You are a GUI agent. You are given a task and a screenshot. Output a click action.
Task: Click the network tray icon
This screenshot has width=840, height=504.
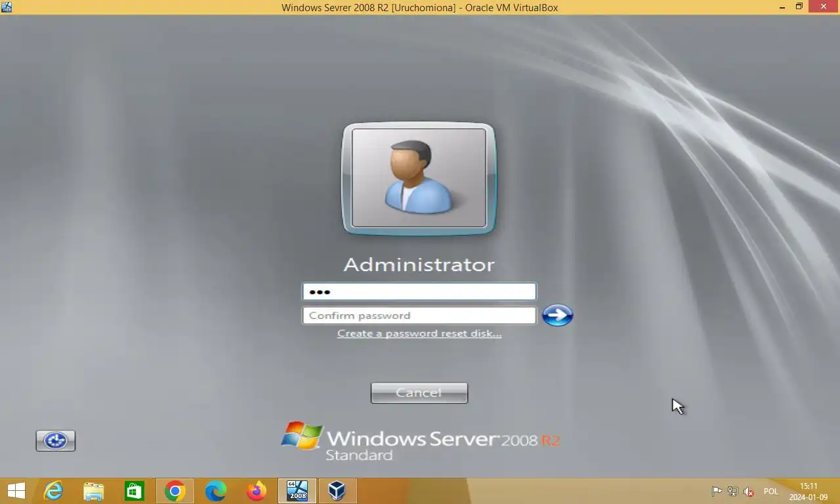point(733,492)
